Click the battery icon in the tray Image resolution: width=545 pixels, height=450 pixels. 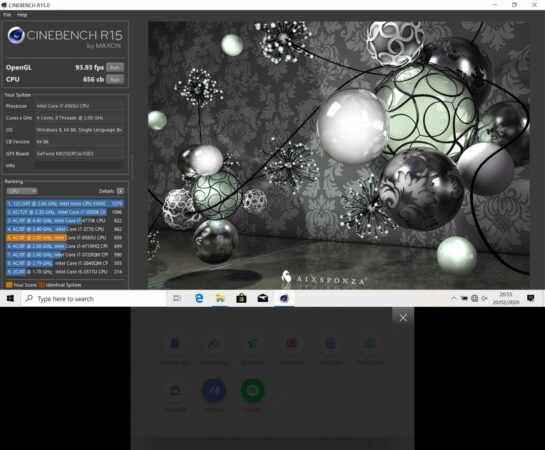(x=464, y=298)
